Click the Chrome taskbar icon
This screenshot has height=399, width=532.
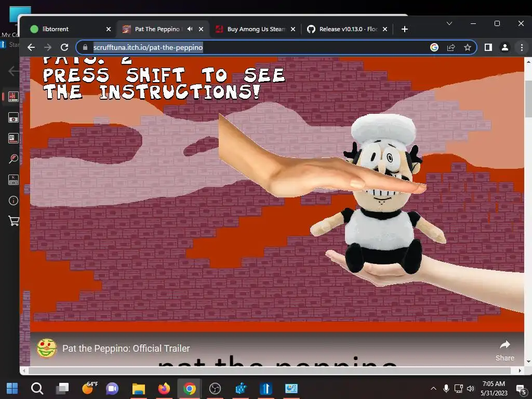pyautogui.click(x=189, y=389)
